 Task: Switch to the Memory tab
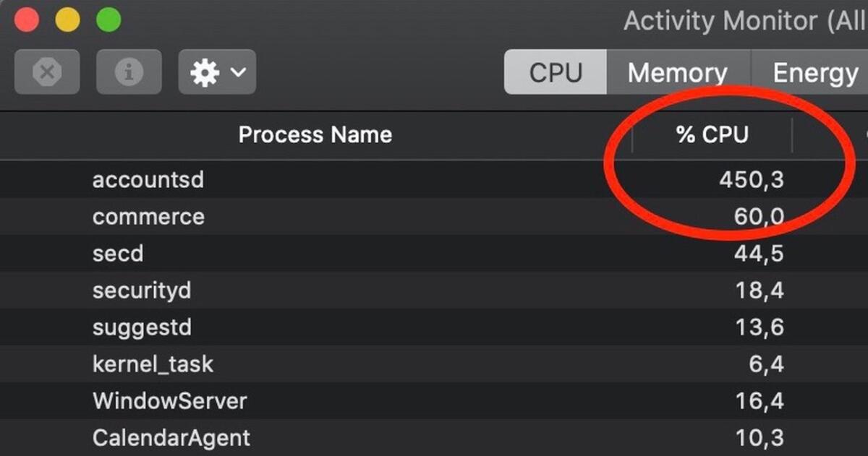click(677, 72)
